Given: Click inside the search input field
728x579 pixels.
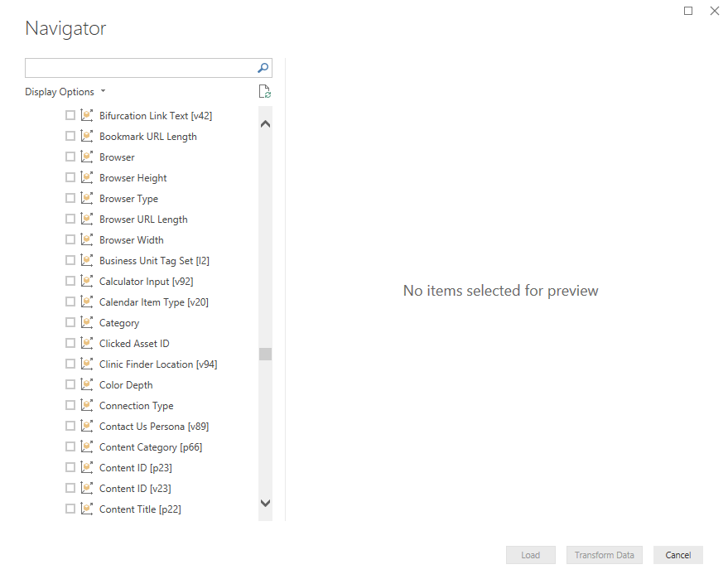Looking at the screenshot, I should tap(141, 67).
